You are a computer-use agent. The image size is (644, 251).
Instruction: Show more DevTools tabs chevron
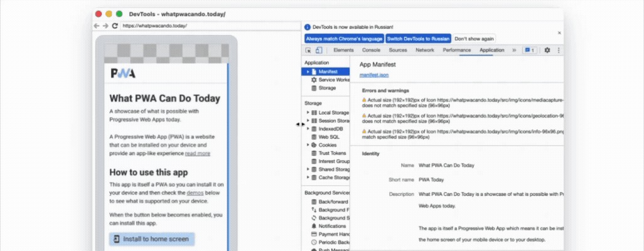click(x=514, y=50)
